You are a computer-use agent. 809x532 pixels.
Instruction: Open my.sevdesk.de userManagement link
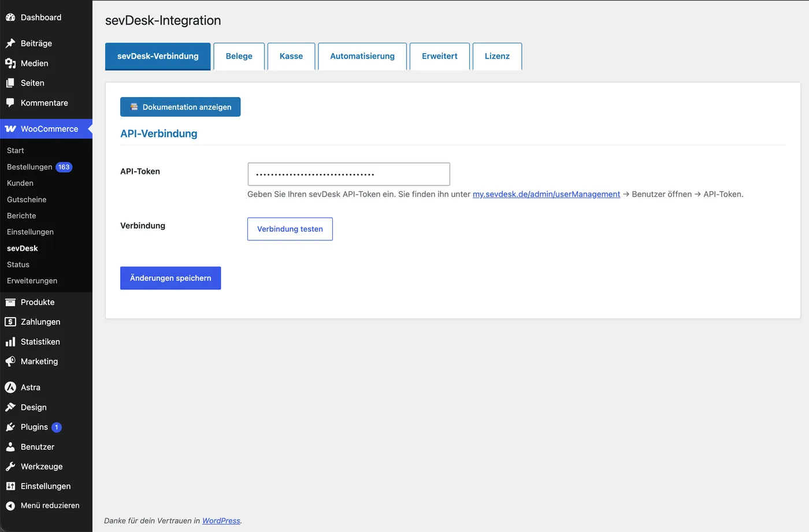click(546, 194)
